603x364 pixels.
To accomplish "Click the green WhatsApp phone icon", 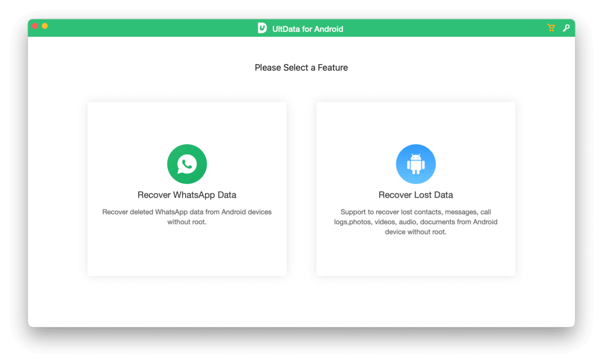I will [187, 164].
